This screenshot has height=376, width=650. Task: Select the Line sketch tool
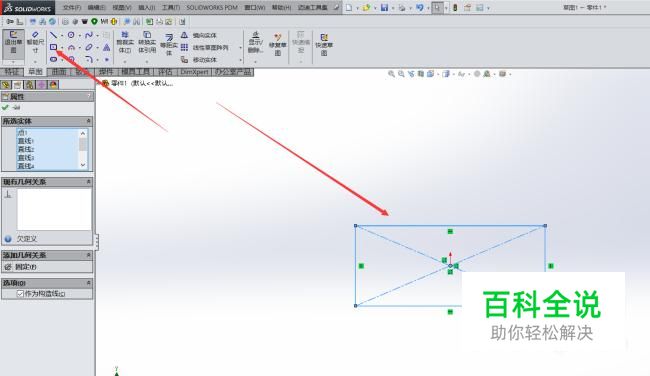(x=53, y=35)
